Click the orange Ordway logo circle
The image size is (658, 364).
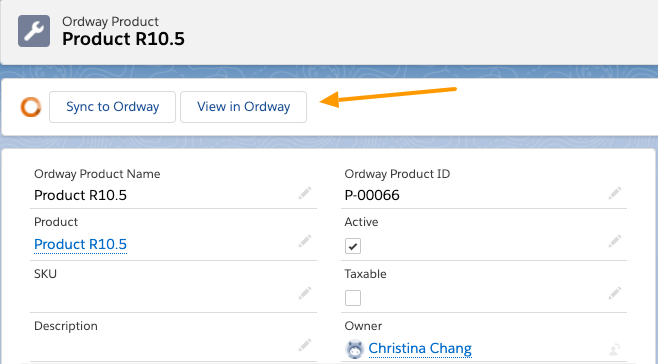click(31, 107)
